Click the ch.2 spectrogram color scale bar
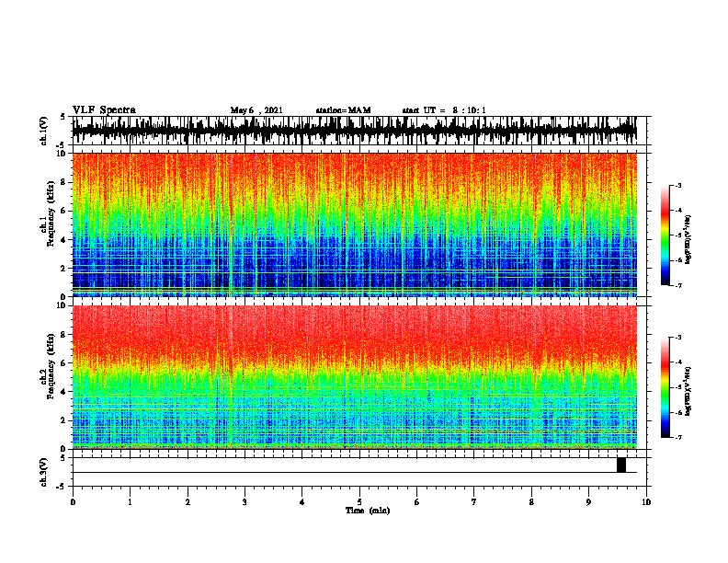Screen dimensions: 728x563 (x=665, y=387)
